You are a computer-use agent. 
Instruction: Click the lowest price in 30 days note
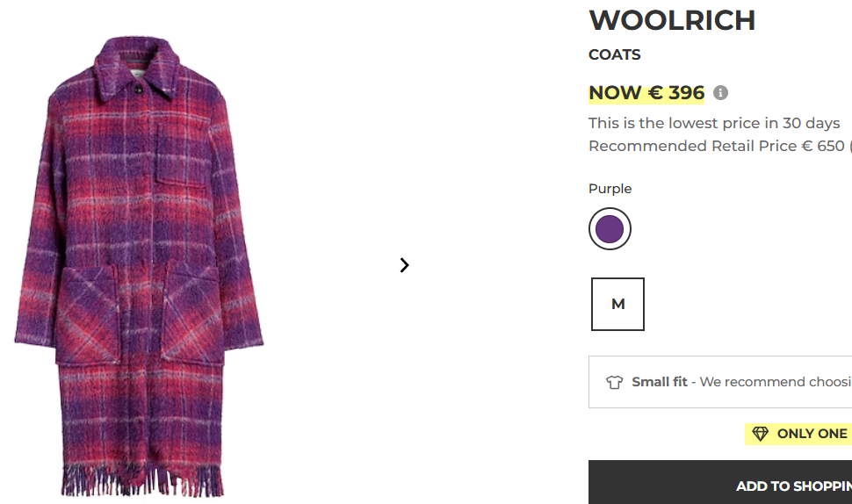[x=714, y=123]
